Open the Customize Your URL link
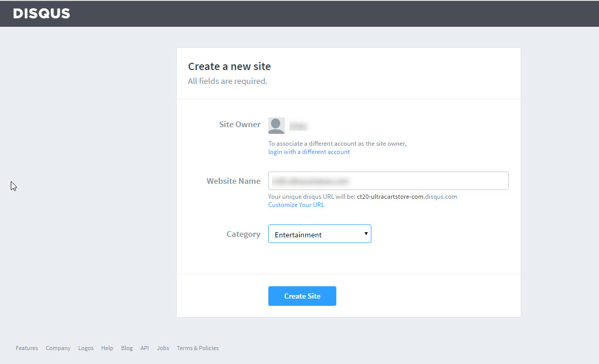 pos(296,205)
